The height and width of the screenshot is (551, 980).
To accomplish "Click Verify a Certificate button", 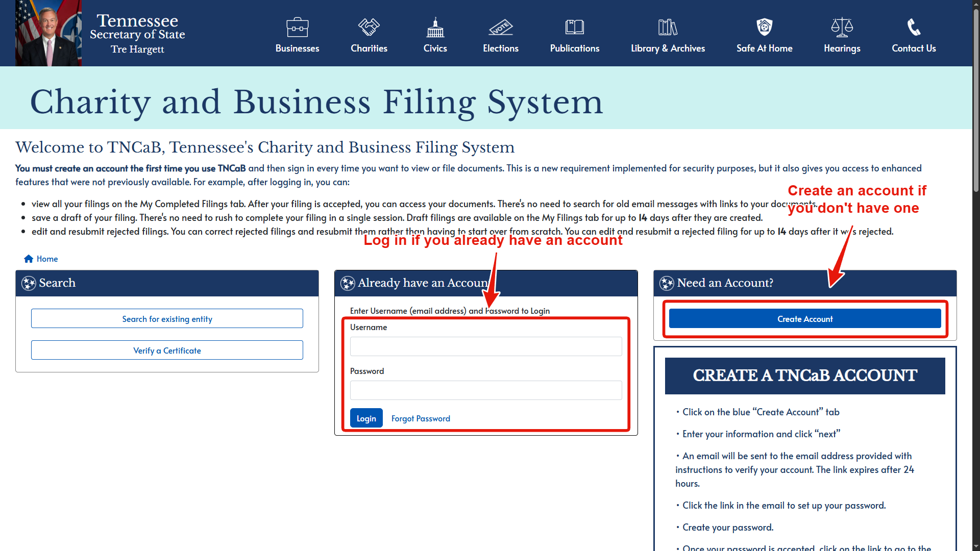I will click(167, 350).
